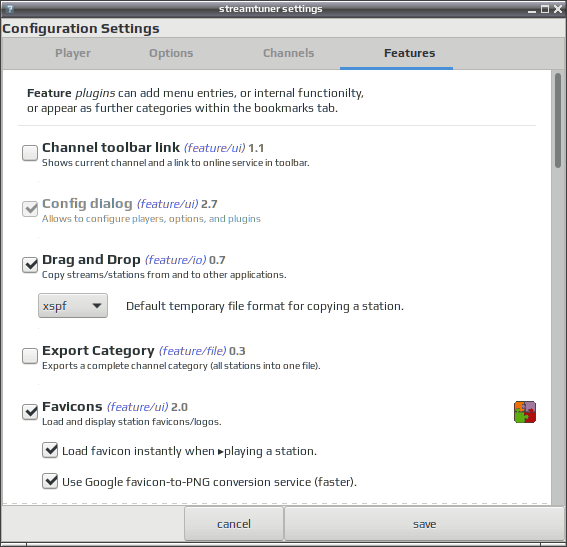567x547 pixels.
Task: Click the Channel toolbar link title
Action: click(111, 148)
